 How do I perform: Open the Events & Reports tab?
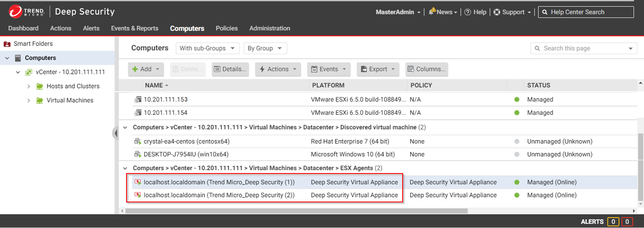(x=134, y=28)
